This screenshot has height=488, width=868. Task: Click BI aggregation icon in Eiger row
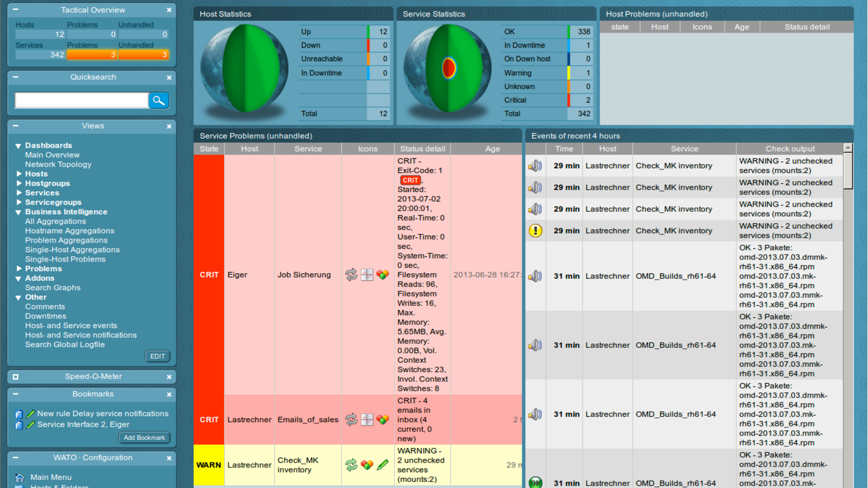click(x=383, y=275)
